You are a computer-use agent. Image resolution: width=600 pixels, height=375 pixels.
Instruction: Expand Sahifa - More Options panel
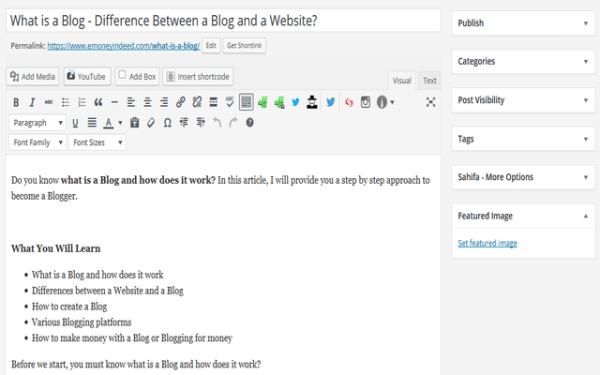(523, 177)
